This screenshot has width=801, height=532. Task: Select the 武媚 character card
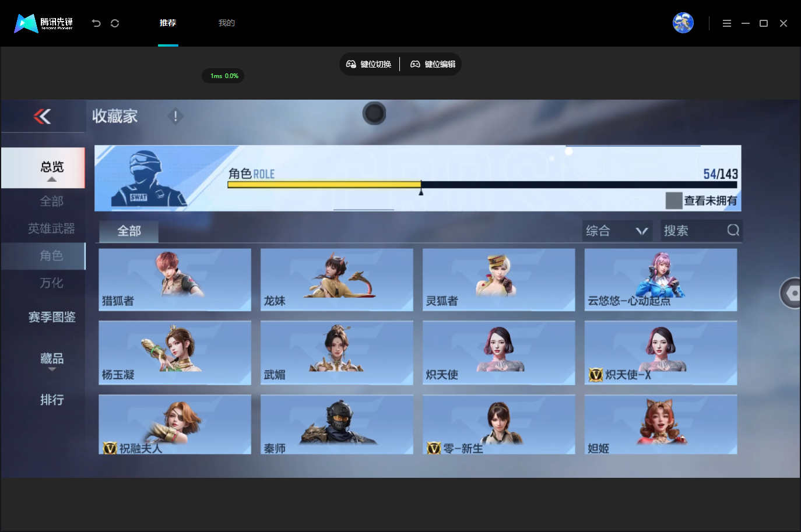337,353
